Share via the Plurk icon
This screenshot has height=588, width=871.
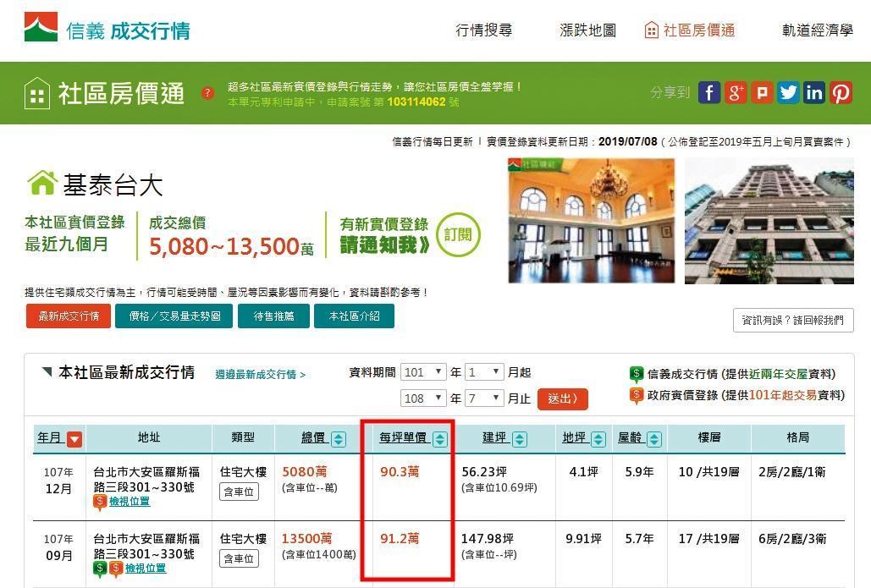pyautogui.click(x=762, y=92)
